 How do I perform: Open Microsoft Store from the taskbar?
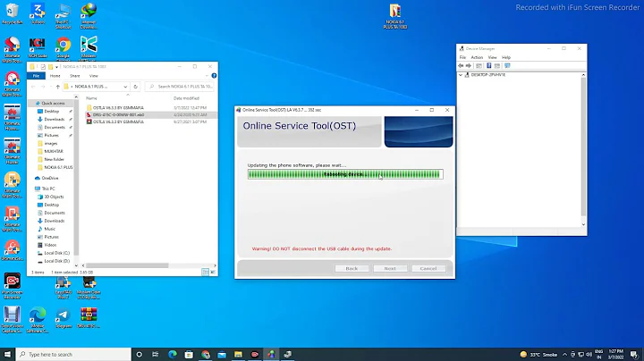(x=189, y=355)
